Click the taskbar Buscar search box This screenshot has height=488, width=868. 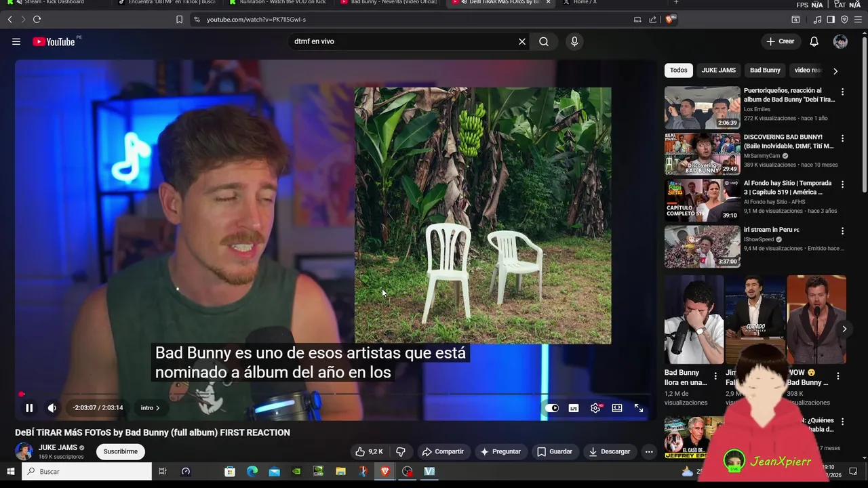(x=87, y=471)
